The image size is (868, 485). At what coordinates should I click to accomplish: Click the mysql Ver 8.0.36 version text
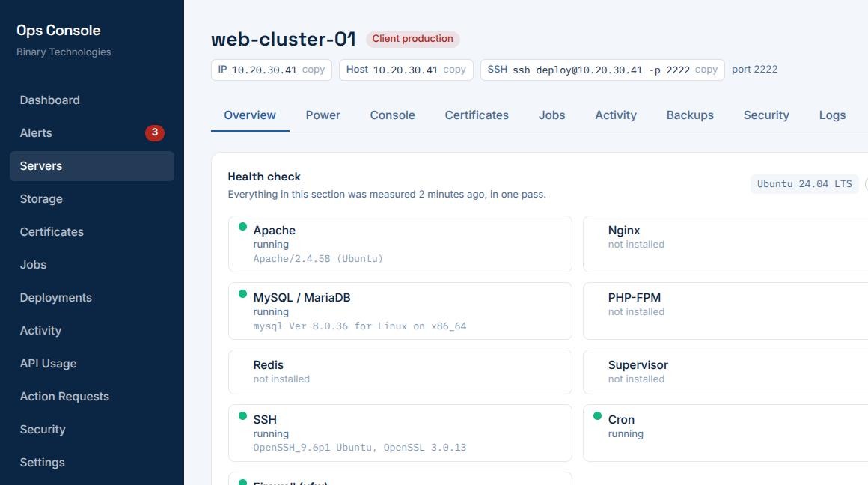[360, 326]
